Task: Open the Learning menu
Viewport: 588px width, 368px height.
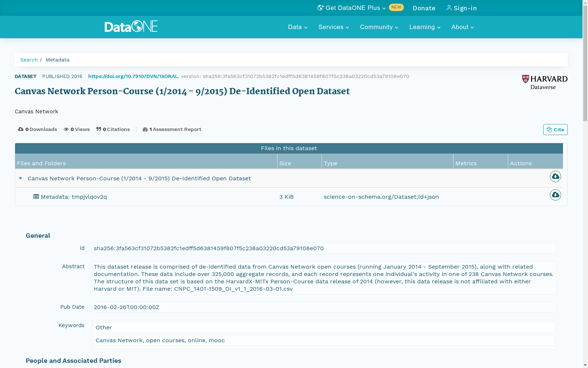Action: (x=425, y=27)
